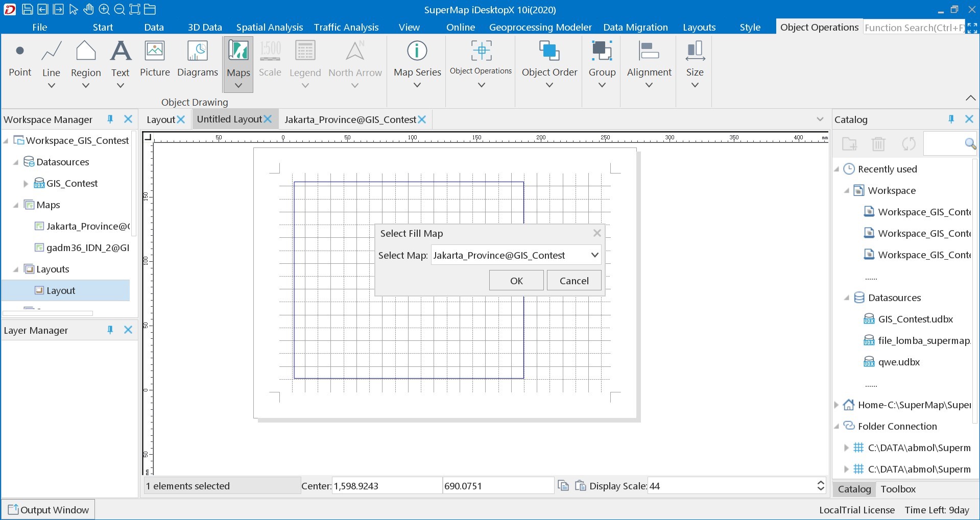
Task: Close the Workspace Manager panel
Action: 128,119
